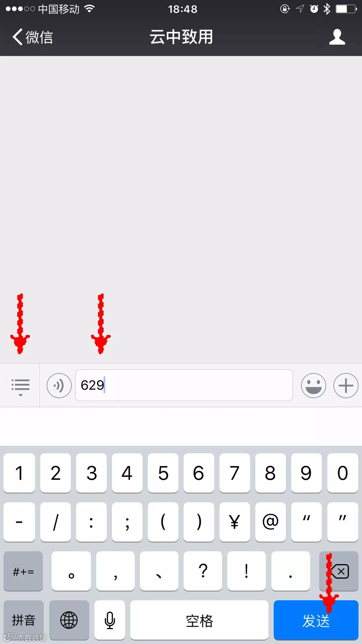Screen dimensions: 362x644
Task: Go back to 微信 chat list
Action: (33, 37)
